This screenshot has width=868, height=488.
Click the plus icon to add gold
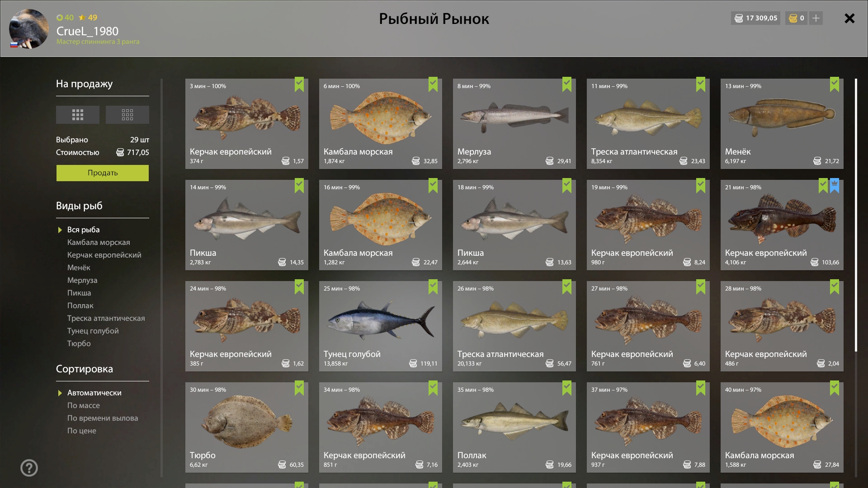pos(816,18)
